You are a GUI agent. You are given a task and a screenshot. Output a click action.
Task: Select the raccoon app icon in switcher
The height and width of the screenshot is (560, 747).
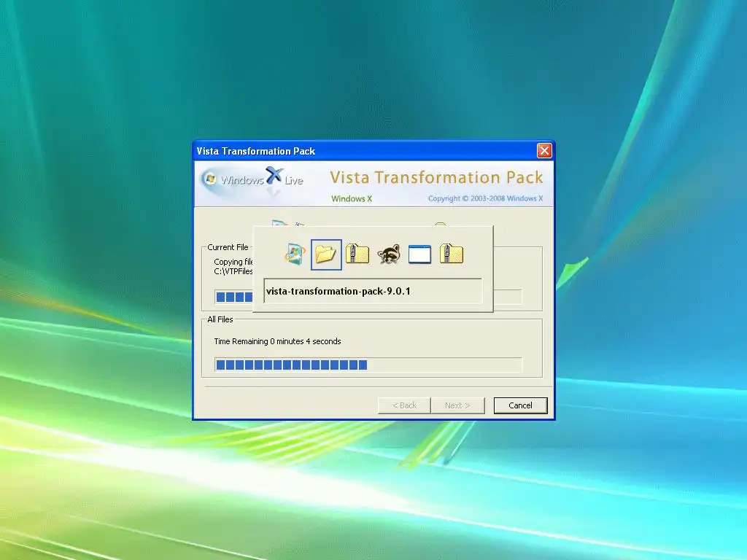389,254
